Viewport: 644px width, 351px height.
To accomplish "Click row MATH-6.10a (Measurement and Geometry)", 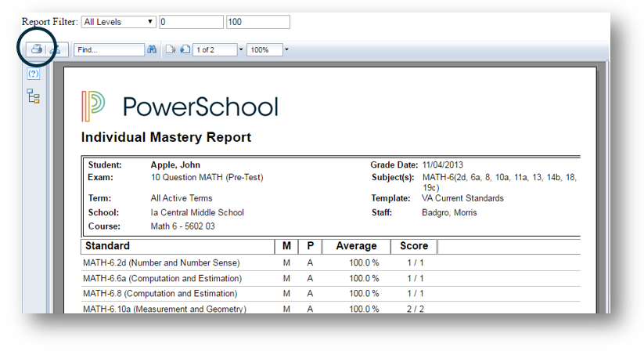I will (331, 308).
